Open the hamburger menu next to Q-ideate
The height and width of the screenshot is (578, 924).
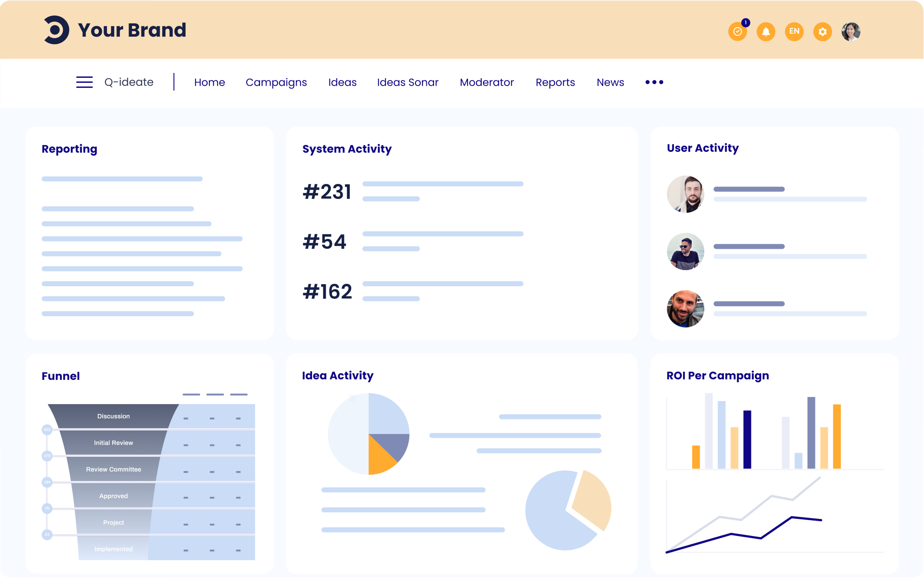click(x=84, y=82)
